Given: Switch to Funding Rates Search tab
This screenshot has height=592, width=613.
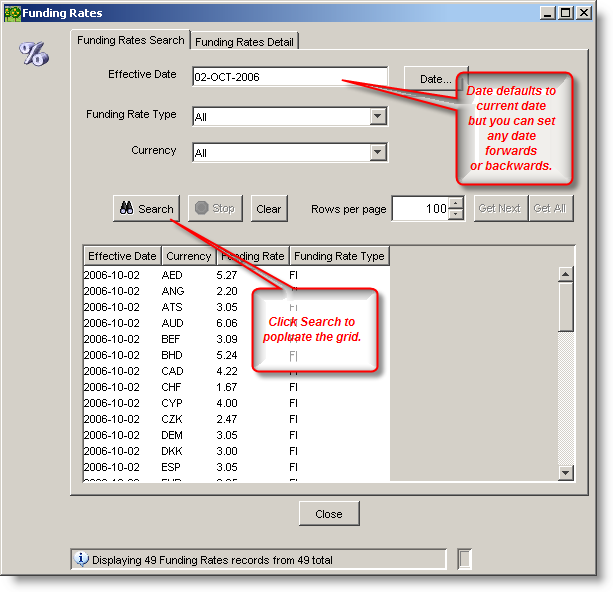Looking at the screenshot, I should pos(131,40).
